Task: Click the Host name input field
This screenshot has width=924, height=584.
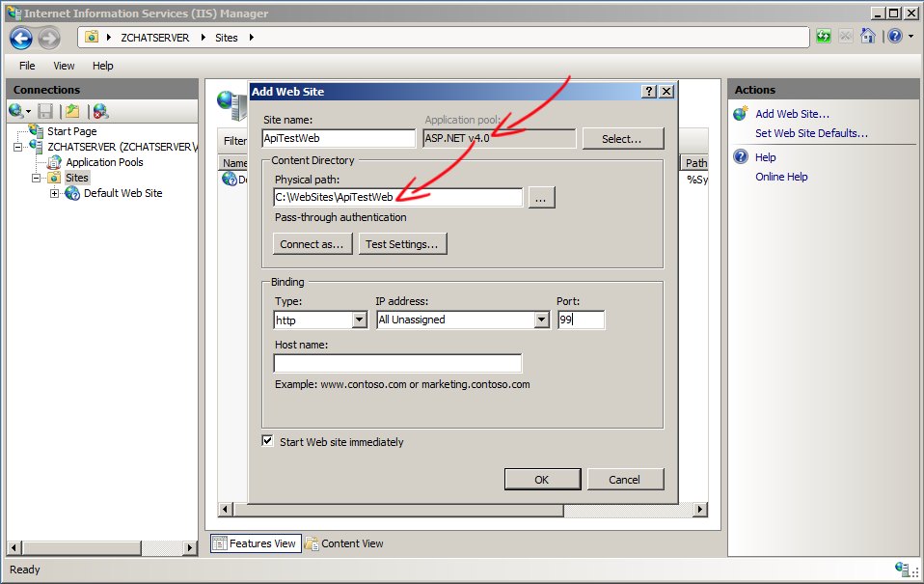Action: (x=397, y=363)
